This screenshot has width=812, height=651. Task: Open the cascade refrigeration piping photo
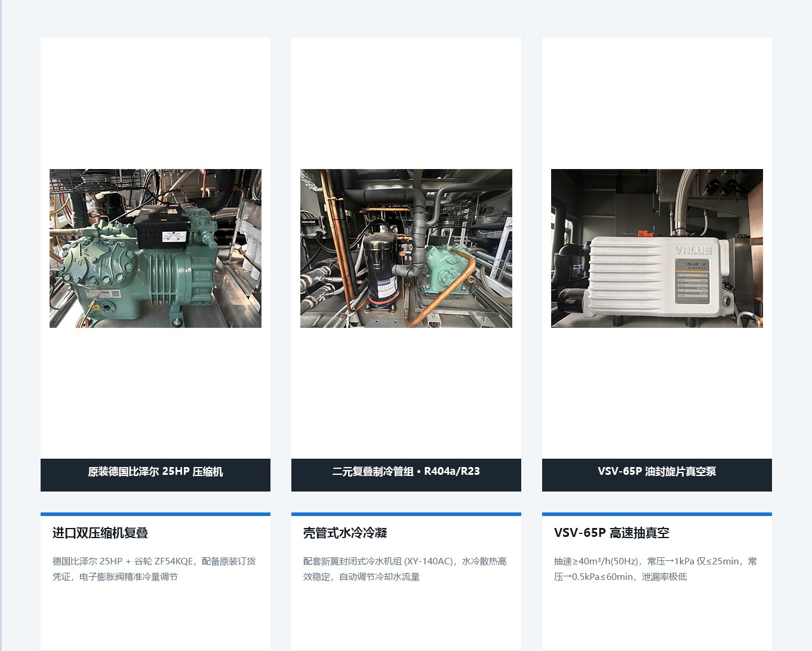click(406, 248)
